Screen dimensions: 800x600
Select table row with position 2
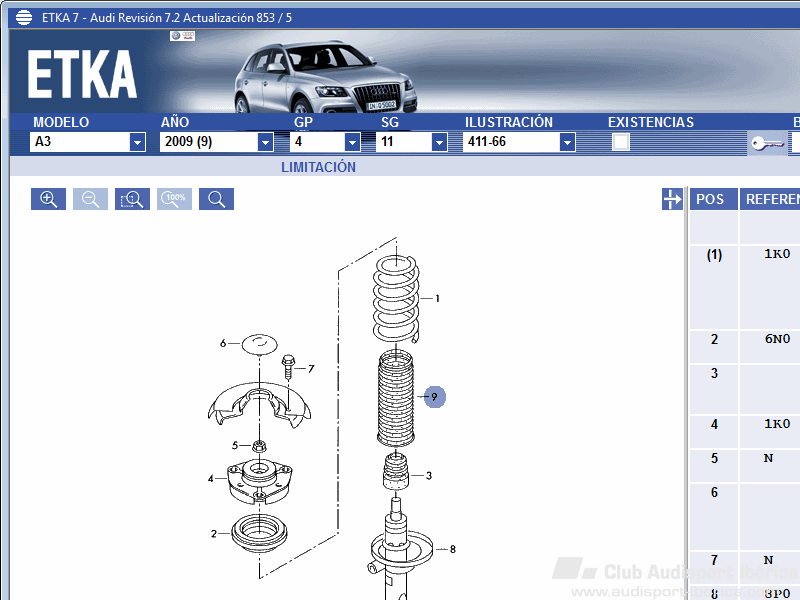pyautogui.click(x=745, y=347)
